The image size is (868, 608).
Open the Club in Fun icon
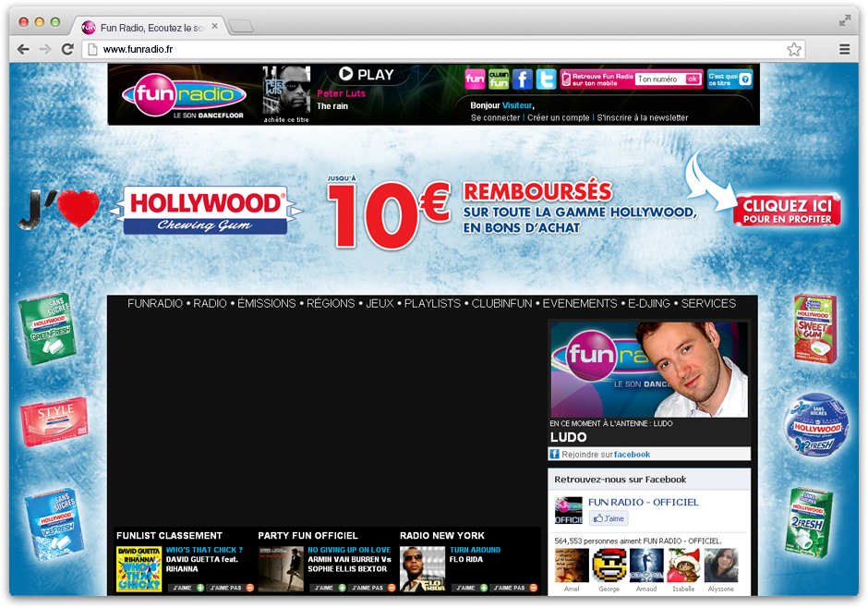click(x=499, y=79)
